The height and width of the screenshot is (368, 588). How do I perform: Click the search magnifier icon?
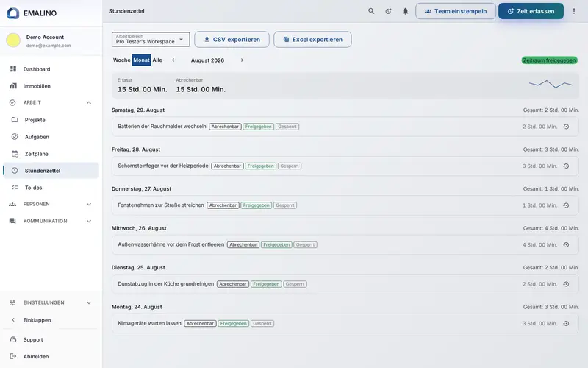click(x=371, y=11)
